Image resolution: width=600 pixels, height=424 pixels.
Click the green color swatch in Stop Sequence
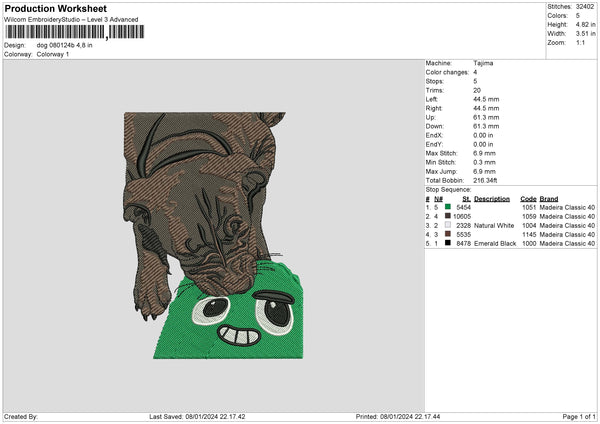click(x=448, y=207)
